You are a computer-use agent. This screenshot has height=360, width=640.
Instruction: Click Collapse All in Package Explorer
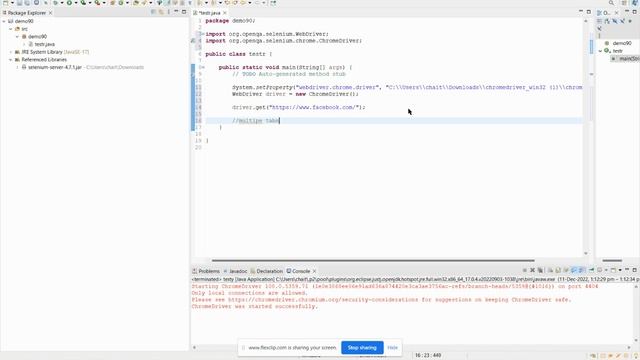pyautogui.click(x=153, y=12)
